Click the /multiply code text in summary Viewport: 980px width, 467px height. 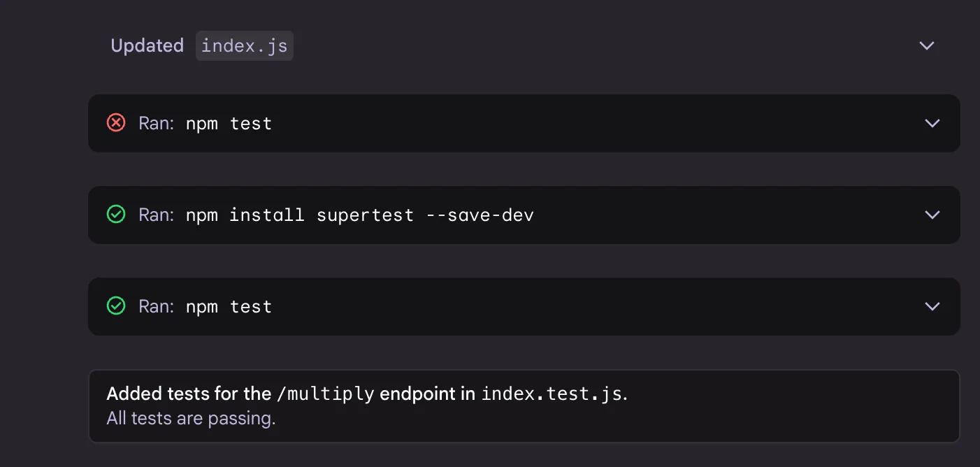pyautogui.click(x=326, y=394)
